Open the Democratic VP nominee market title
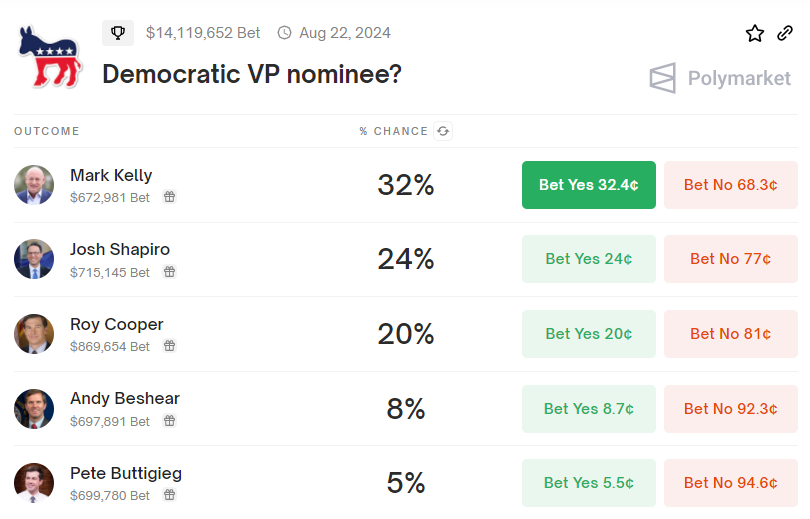 click(x=252, y=74)
